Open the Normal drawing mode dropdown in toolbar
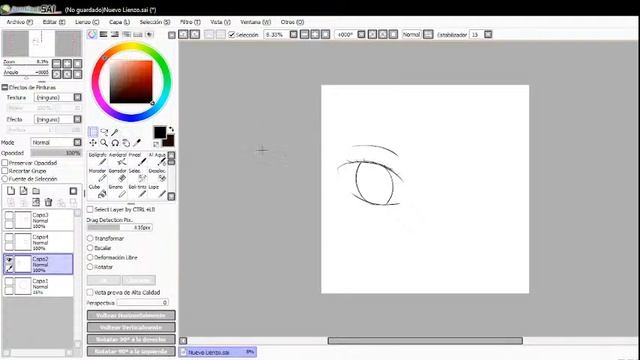This screenshot has width=640, height=360. (x=428, y=34)
